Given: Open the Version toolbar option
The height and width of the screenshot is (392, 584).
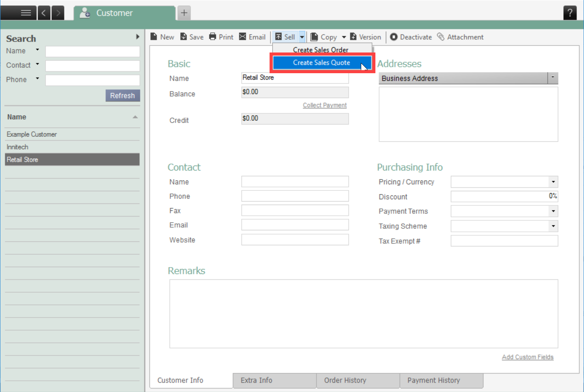Looking at the screenshot, I should click(366, 37).
